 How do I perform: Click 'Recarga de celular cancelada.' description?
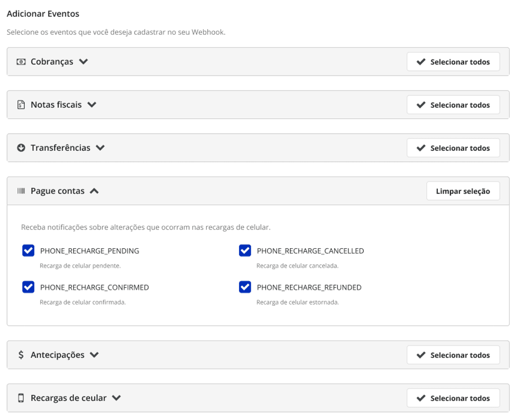[x=298, y=266]
